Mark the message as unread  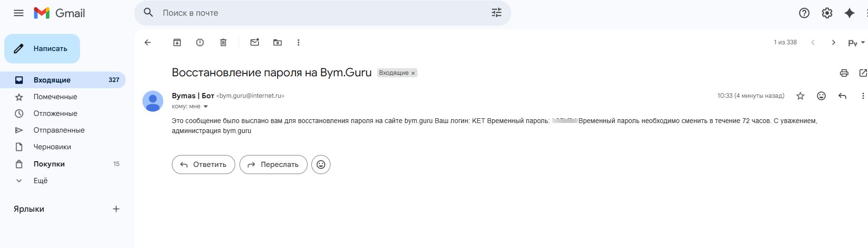(255, 42)
